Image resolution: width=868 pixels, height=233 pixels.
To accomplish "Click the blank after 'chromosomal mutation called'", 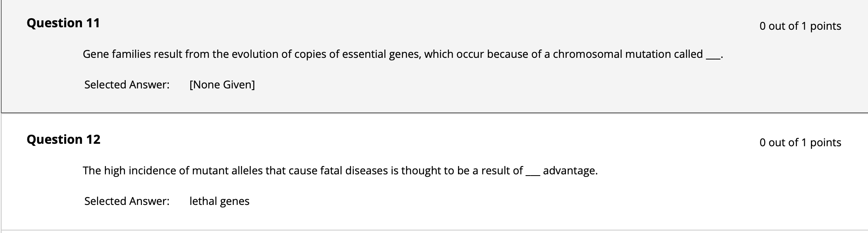I will coord(713,58).
